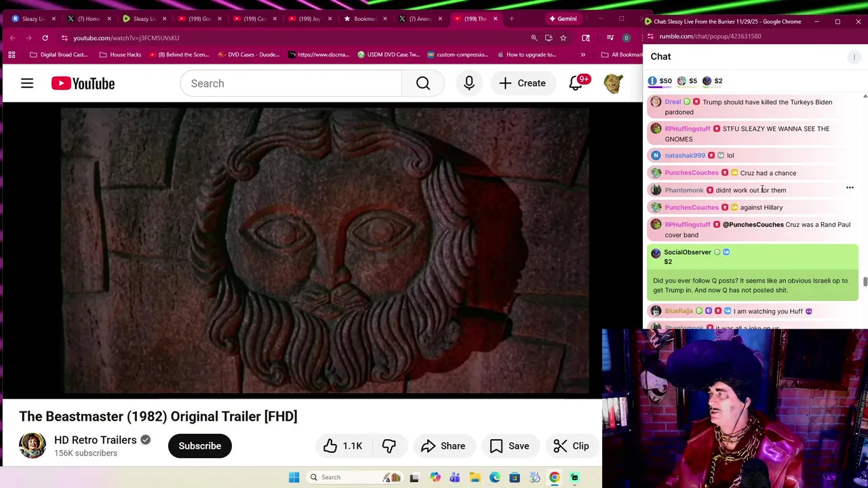Open HD Retro Trailers channel avatar
Viewport: 868px width, 488px height.
pyautogui.click(x=32, y=445)
